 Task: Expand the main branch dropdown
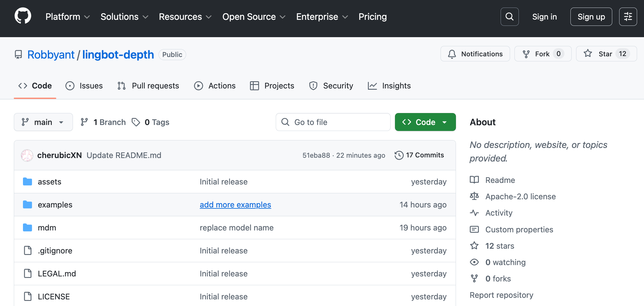(x=43, y=122)
